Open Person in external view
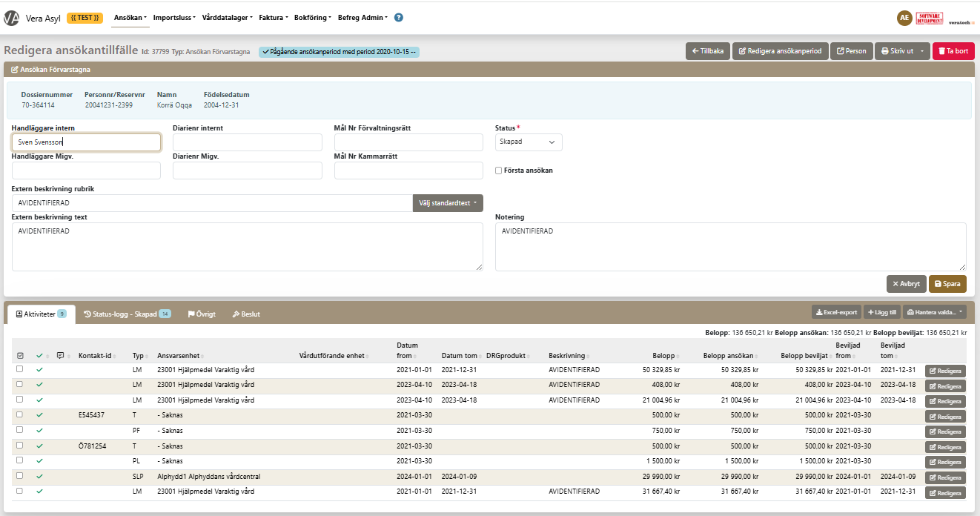 [x=851, y=51]
